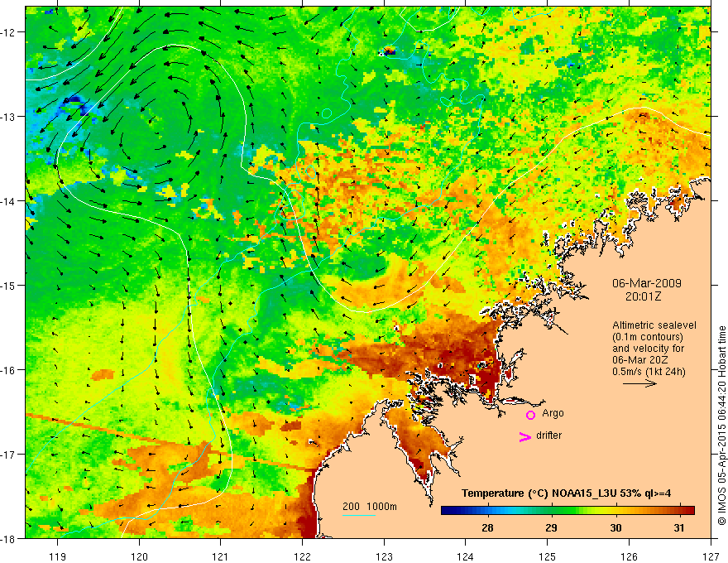Click the '200 1000m' isobath label
This screenshot has height=563, width=728.
370,507
